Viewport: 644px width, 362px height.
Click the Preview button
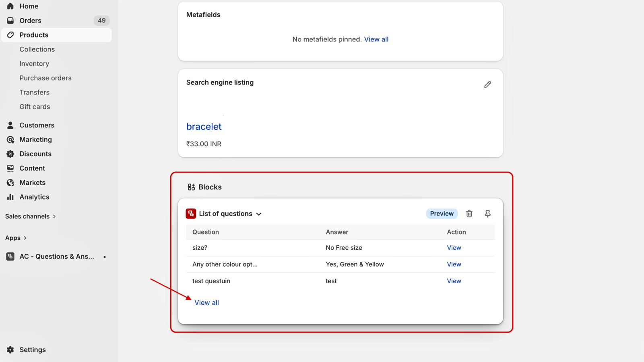pos(442,214)
